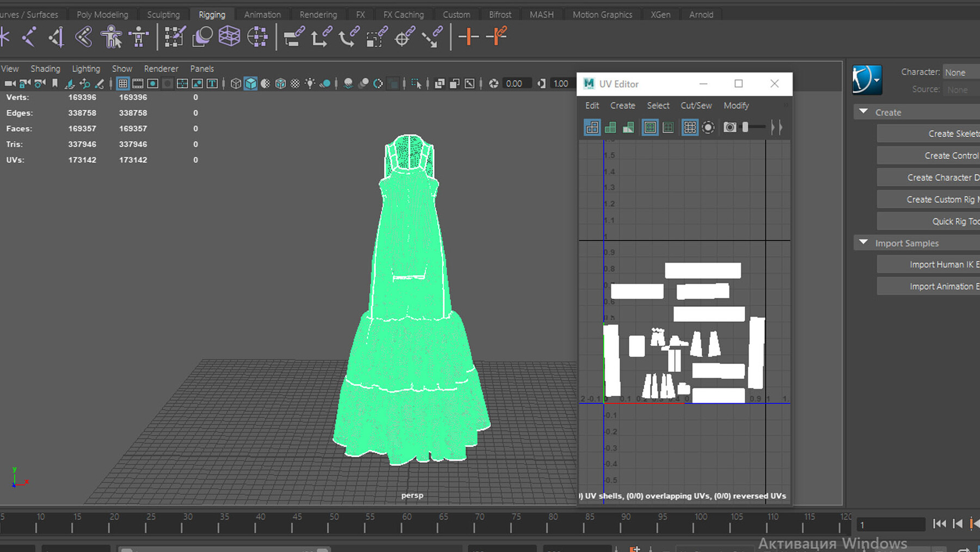Click the Create Skeleton button
980x552 pixels.
tap(928, 134)
